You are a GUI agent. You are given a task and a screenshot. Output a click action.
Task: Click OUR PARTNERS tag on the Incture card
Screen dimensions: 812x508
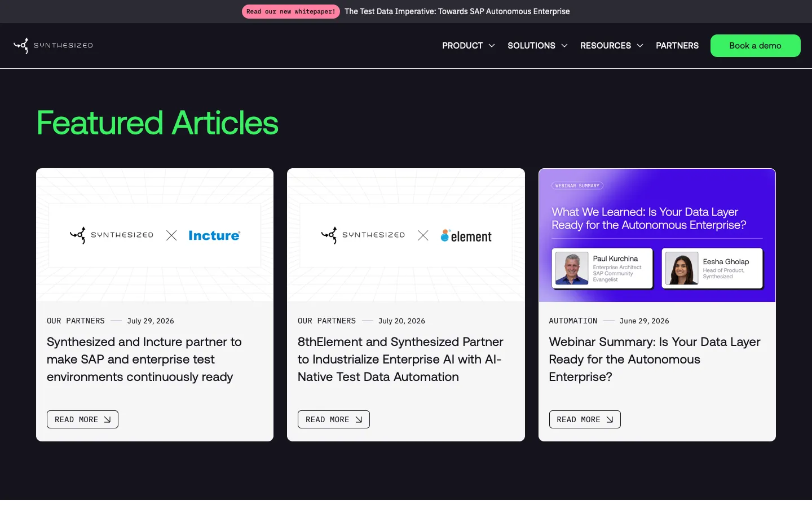76,321
